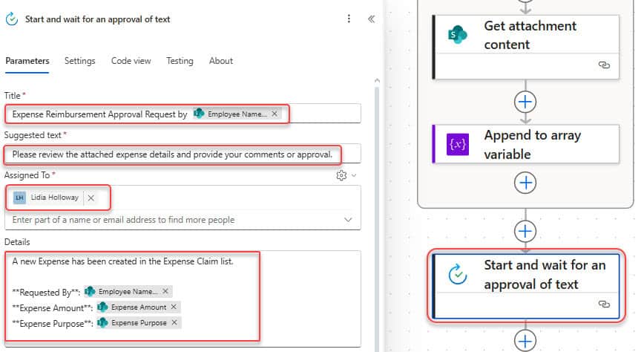This screenshot has width=644, height=352.
Task: Remove Employee Name token from Title
Action: point(275,114)
